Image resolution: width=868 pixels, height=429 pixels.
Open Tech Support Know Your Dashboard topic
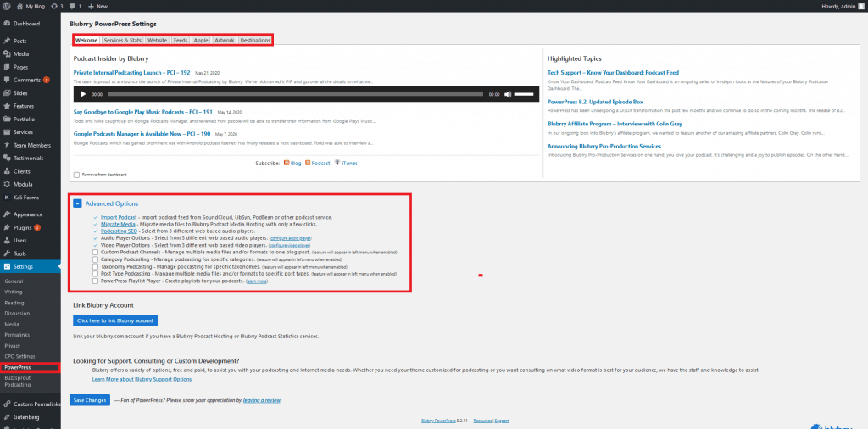(x=613, y=73)
